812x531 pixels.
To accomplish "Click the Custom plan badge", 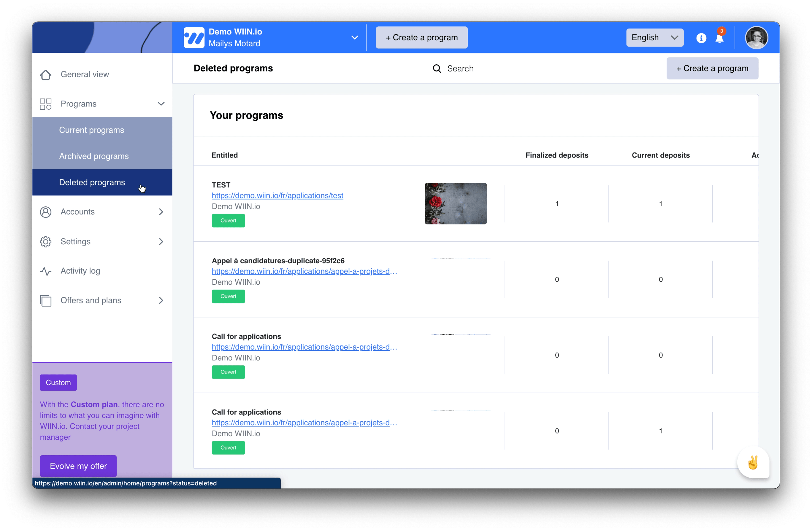I will (58, 383).
